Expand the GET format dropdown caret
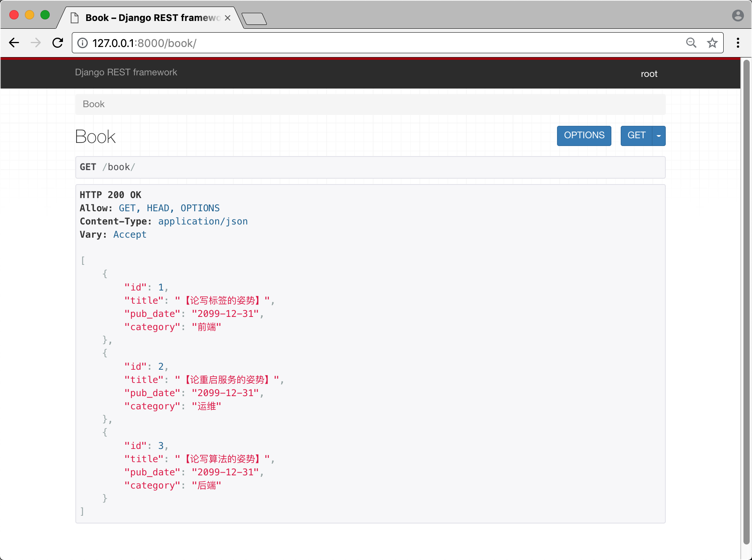Screen dimensions: 752x560 click(x=659, y=136)
